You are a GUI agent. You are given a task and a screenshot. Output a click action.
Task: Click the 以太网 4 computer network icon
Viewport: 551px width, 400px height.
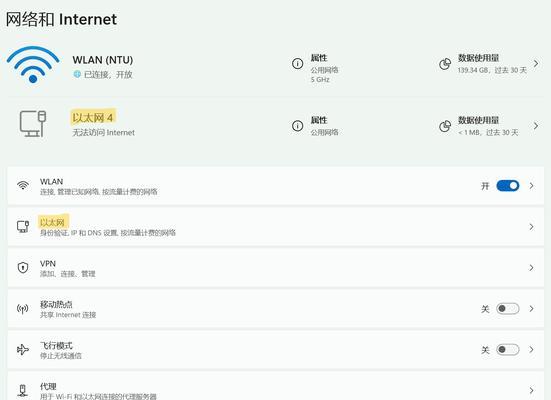click(x=33, y=124)
